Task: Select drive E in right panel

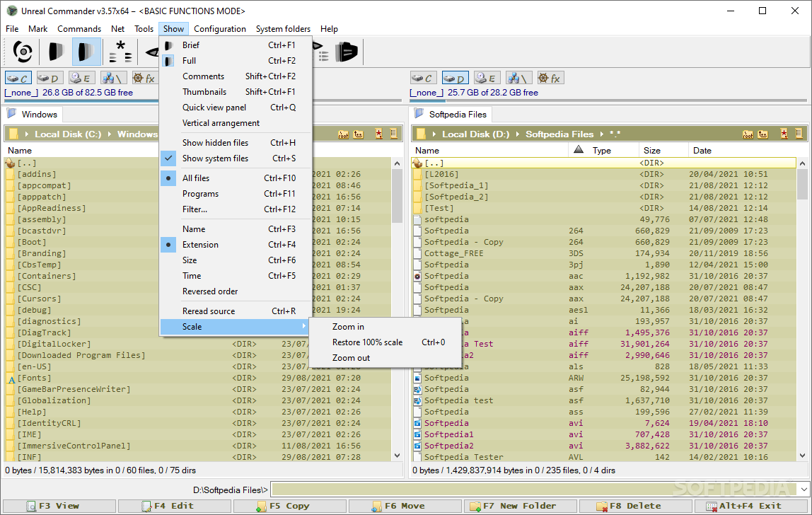Action: point(487,78)
